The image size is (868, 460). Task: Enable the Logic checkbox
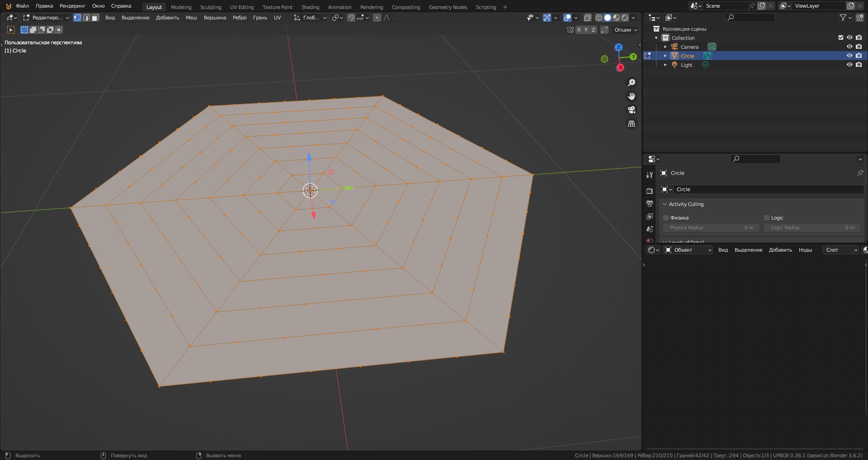(x=767, y=218)
